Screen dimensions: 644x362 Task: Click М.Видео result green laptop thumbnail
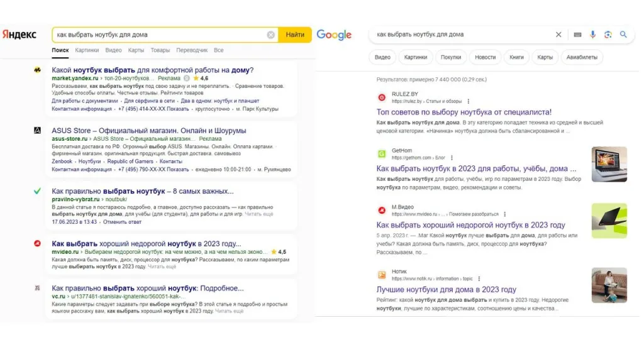tap(609, 221)
